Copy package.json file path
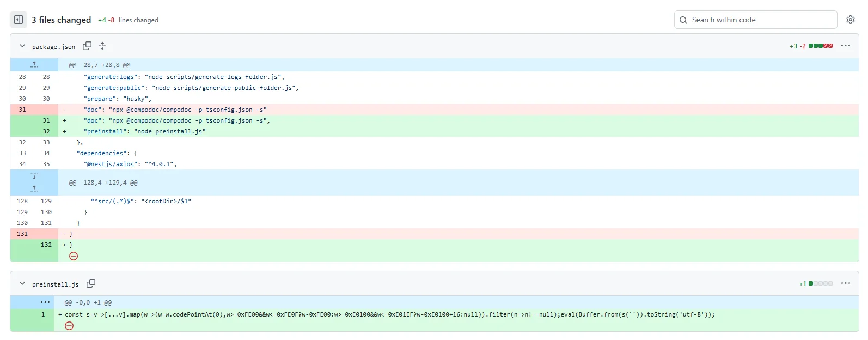 pyautogui.click(x=87, y=46)
